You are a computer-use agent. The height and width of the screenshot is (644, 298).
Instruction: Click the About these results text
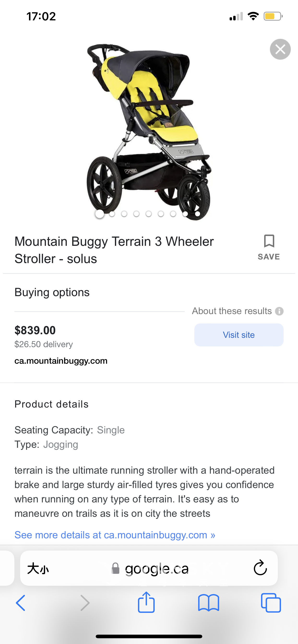[232, 311]
